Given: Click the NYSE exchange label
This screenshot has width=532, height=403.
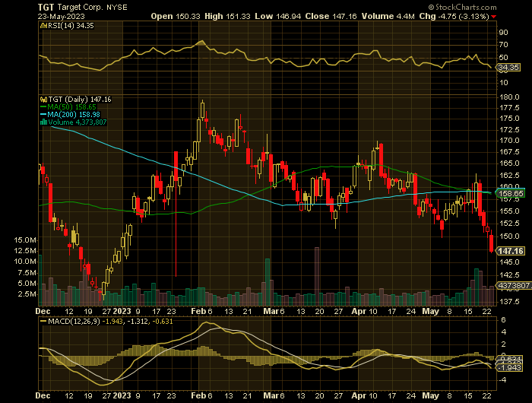Looking at the screenshot, I should click(x=117, y=8).
